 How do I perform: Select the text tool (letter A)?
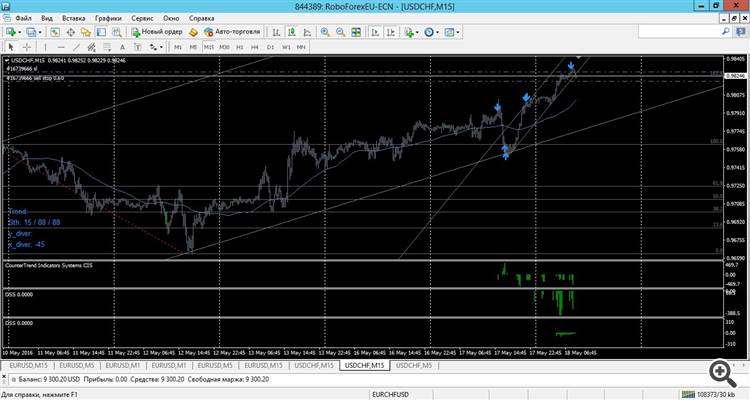click(x=122, y=47)
